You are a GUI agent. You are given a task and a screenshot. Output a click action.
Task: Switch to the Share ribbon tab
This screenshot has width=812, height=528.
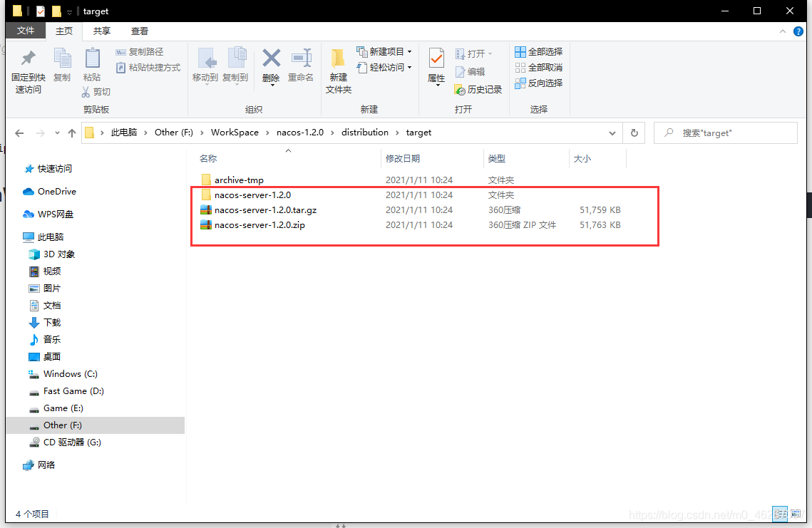102,31
